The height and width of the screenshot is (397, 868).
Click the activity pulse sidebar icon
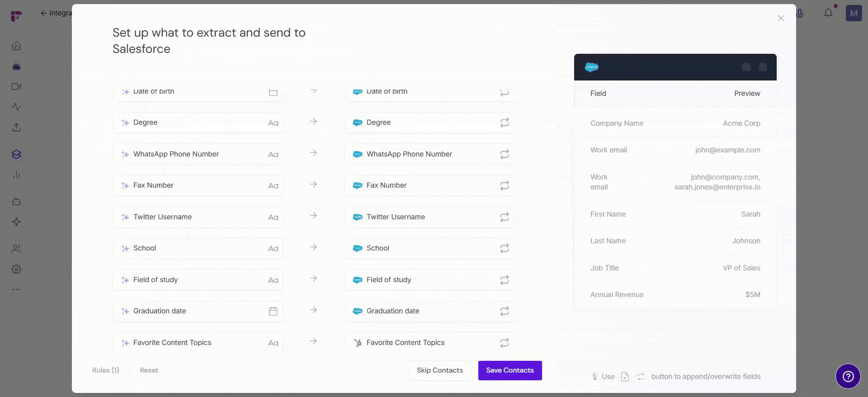coord(16,107)
